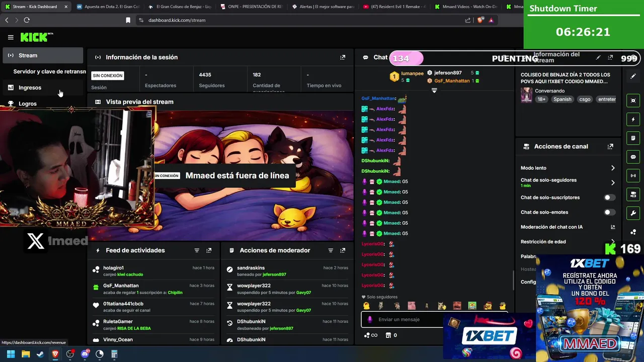Edit stream info with the pencil beside Información del stream

pyautogui.click(x=598, y=58)
